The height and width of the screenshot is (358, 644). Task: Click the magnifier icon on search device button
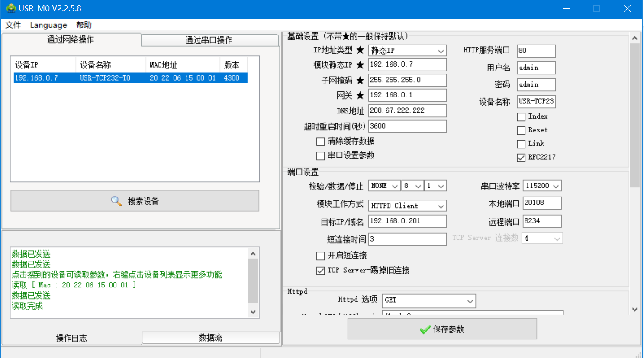pyautogui.click(x=116, y=201)
